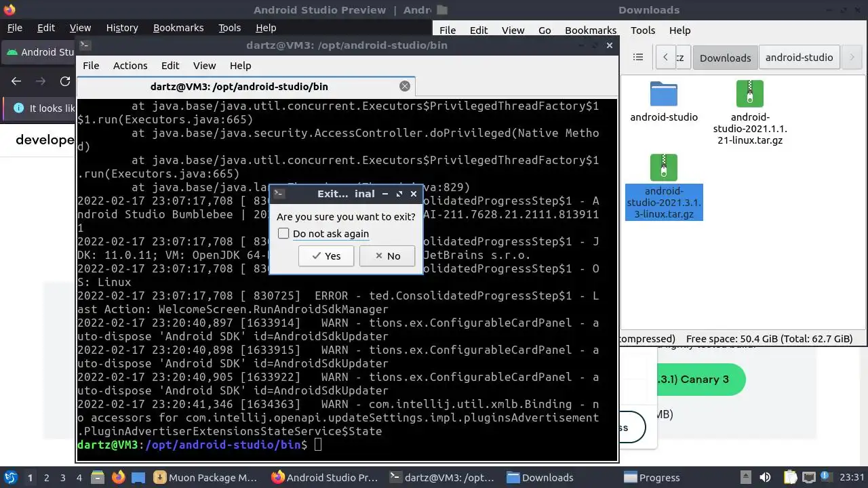
Task: Click the 23:31 panel clock
Action: (853, 477)
